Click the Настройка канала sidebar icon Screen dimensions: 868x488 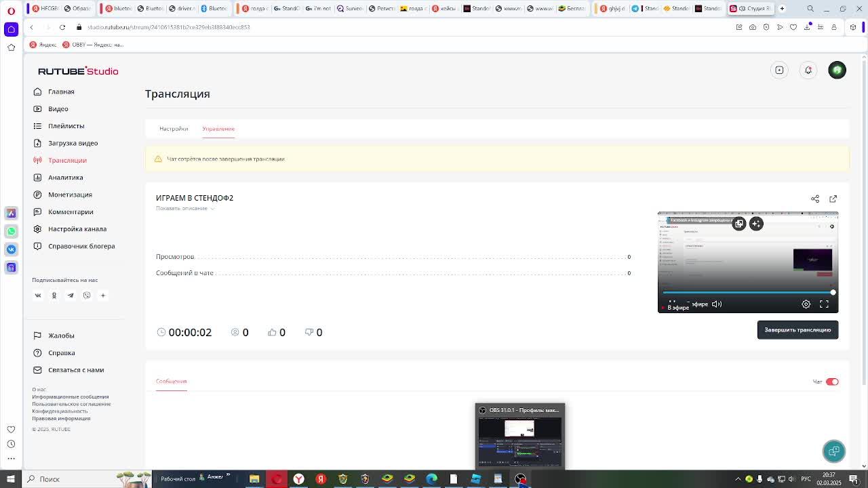(37, 229)
